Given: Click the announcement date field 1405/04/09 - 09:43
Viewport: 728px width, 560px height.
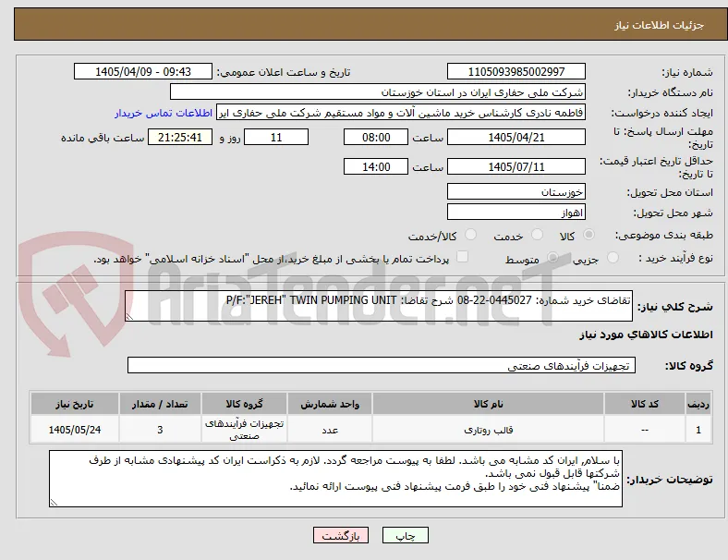Looking at the screenshot, I should (143, 72).
